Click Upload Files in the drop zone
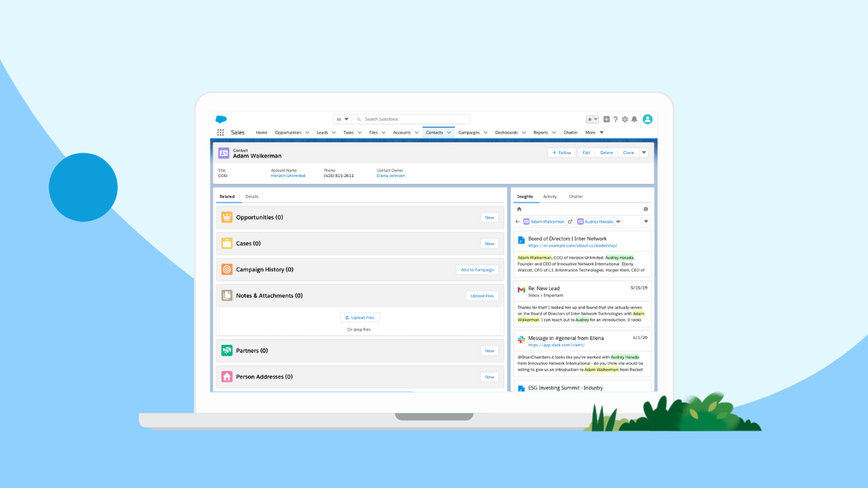Viewport: 868px width, 488px height. 359,317
